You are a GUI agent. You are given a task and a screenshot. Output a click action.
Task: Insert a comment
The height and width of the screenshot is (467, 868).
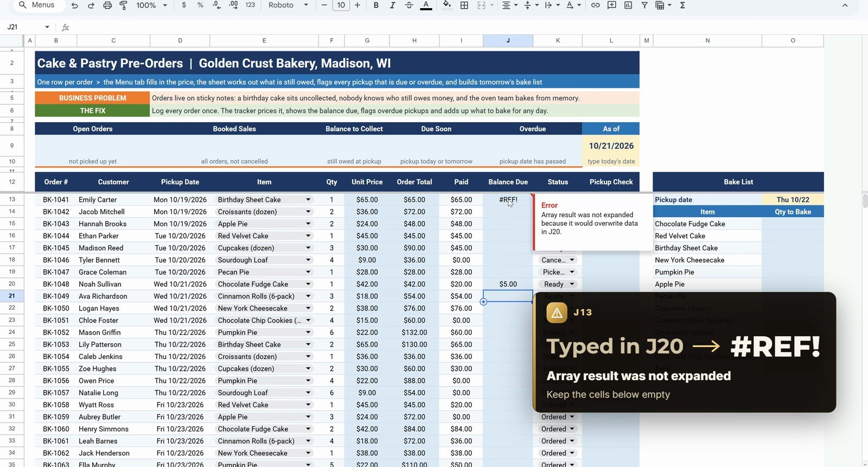(611, 5)
